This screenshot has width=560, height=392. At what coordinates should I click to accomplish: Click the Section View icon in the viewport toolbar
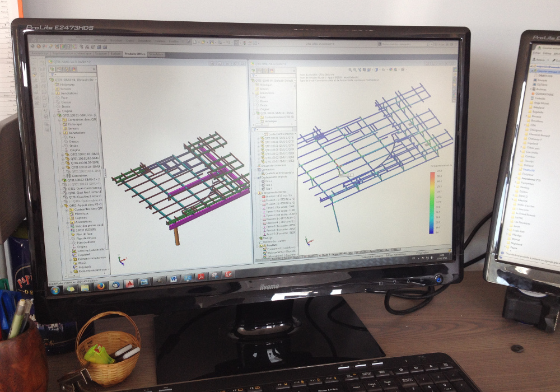tap(365, 70)
